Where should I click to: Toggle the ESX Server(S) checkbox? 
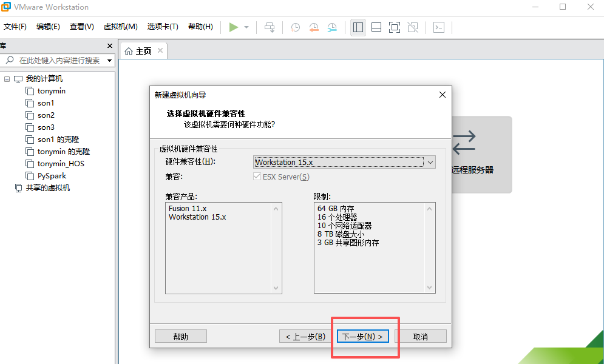coord(257,177)
